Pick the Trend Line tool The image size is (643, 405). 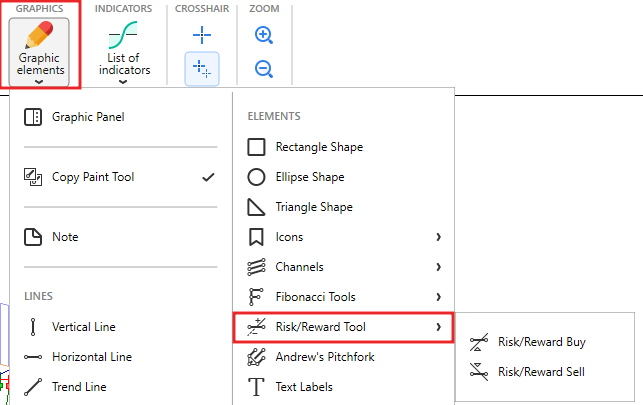pos(77,386)
